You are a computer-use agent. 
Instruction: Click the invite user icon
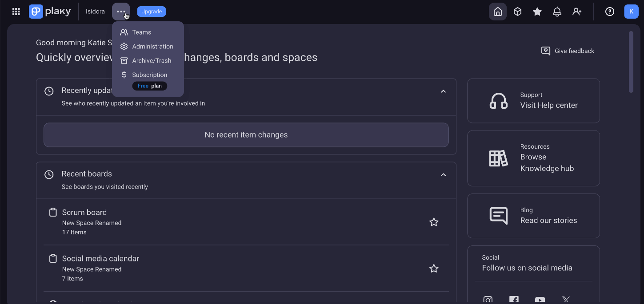577,12
